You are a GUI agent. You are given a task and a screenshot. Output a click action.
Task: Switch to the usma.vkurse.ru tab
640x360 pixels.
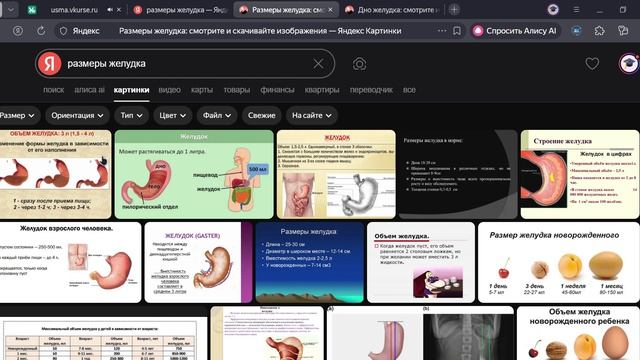coord(74,10)
